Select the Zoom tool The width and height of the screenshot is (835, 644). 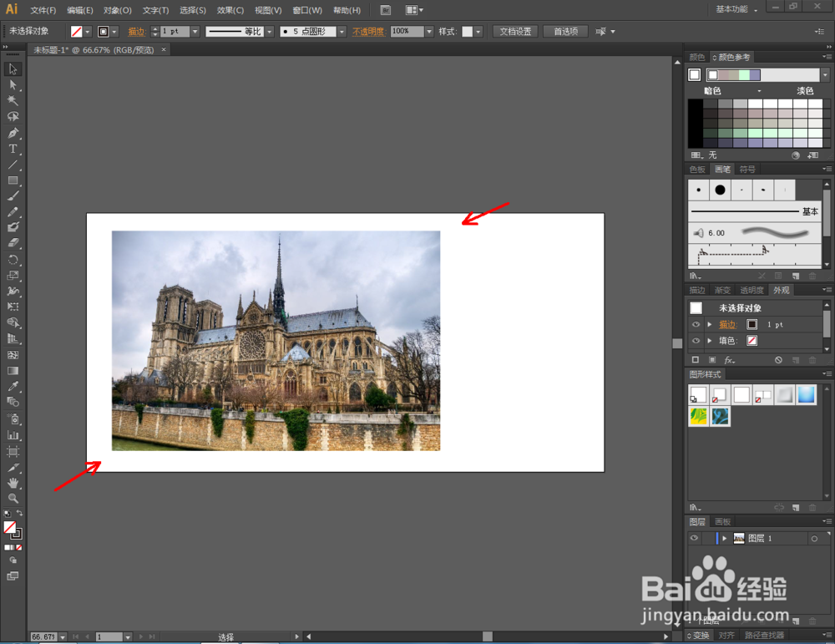point(13,499)
